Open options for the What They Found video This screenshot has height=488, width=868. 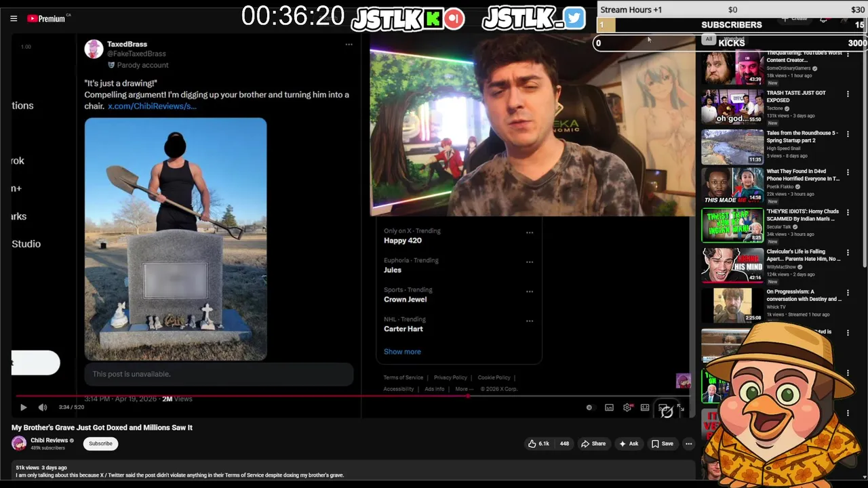(x=848, y=173)
